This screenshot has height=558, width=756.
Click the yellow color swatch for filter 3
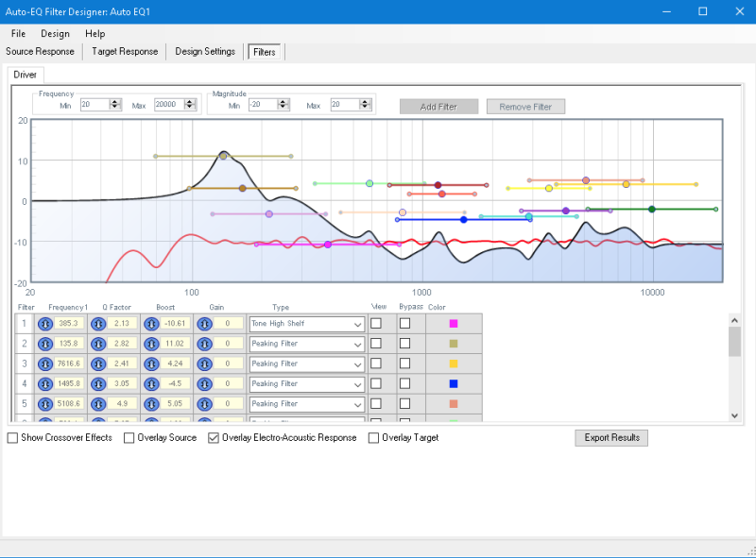(454, 364)
